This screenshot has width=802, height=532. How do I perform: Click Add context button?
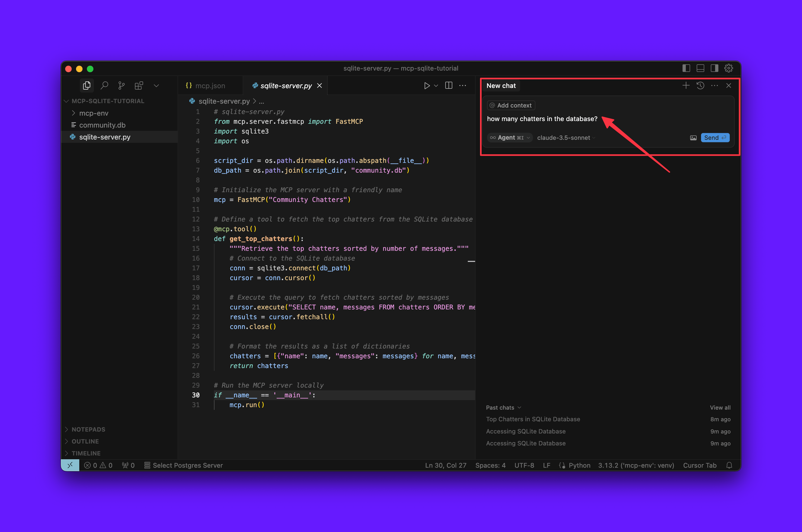[511, 105]
